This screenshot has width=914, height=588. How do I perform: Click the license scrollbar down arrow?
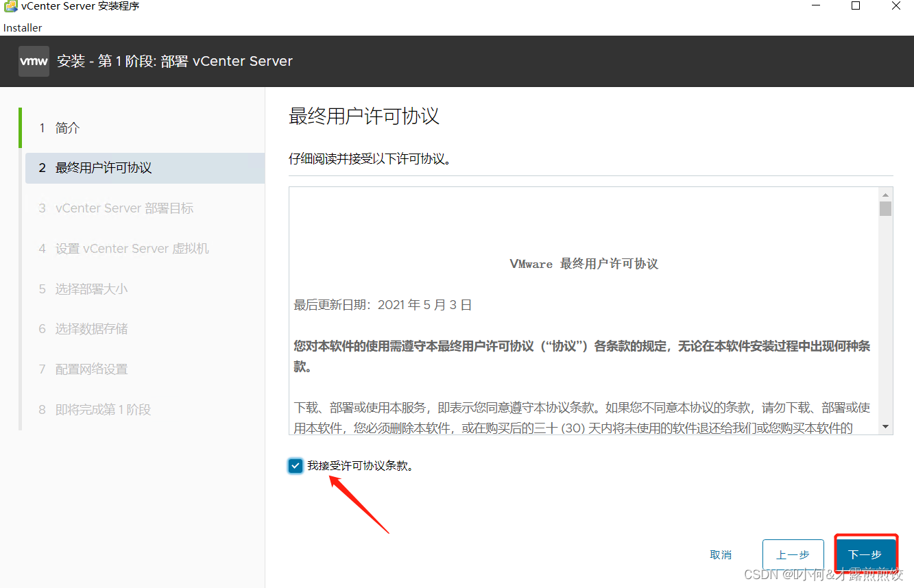click(886, 427)
